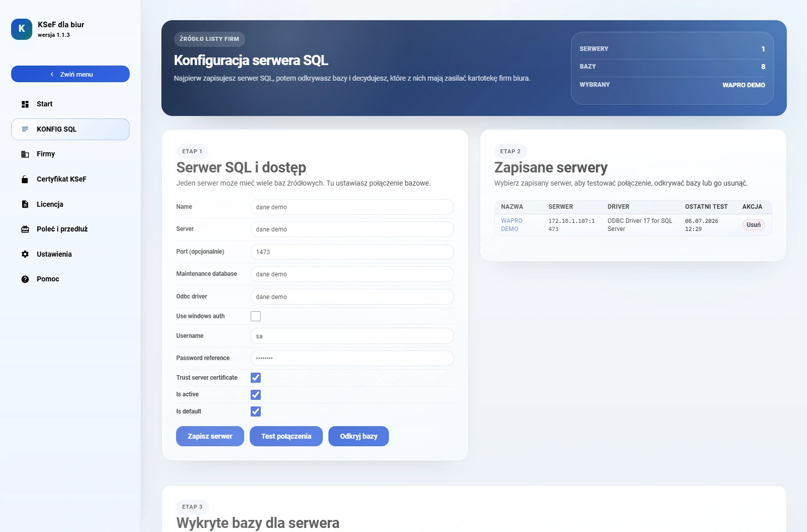807x532 pixels.
Task: Click the Pomoc question mark icon
Action: click(25, 279)
